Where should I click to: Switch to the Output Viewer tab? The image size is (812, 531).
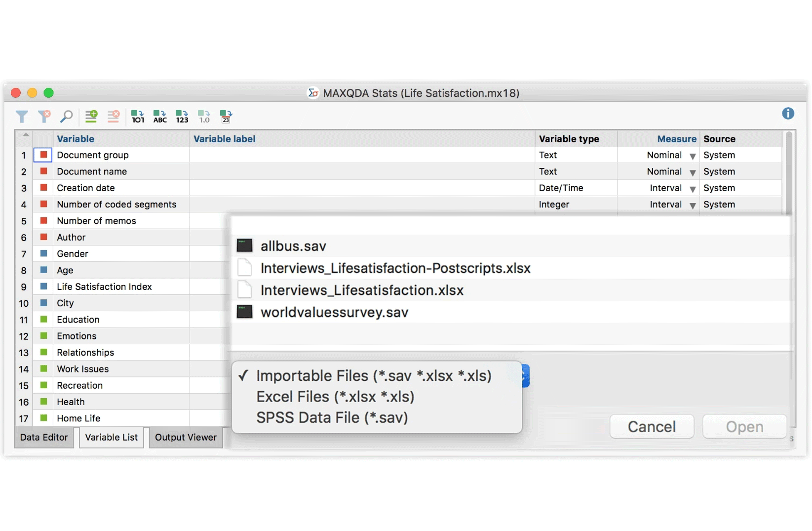pos(186,437)
